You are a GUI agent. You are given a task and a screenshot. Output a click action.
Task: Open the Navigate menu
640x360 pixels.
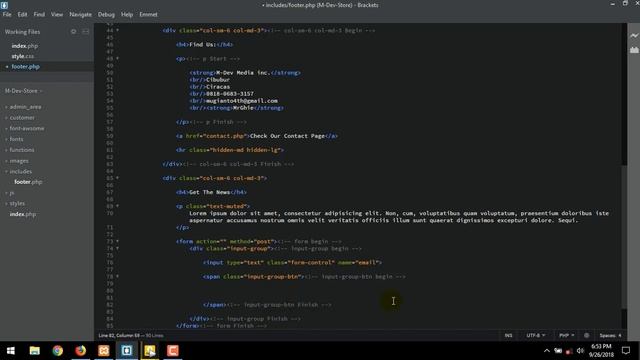pos(80,14)
